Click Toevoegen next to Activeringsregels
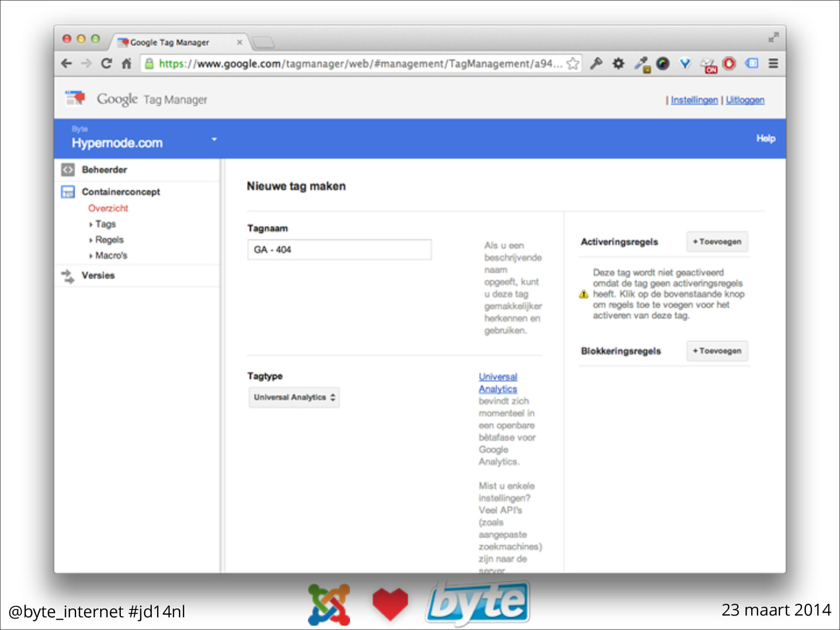840x630 pixels. 717,241
